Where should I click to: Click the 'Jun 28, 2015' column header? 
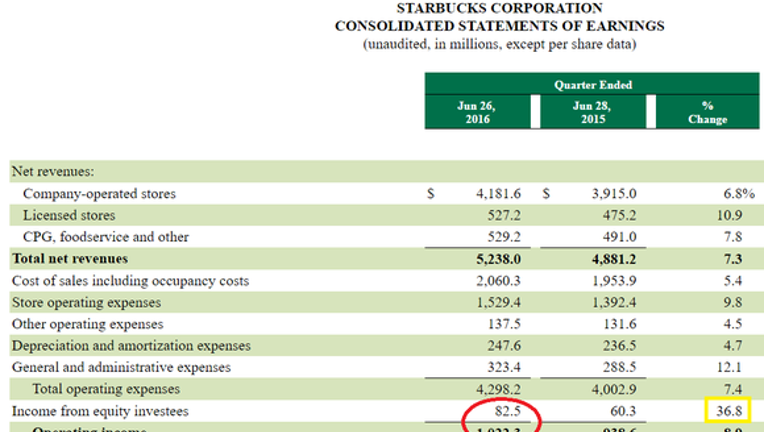coord(592,113)
